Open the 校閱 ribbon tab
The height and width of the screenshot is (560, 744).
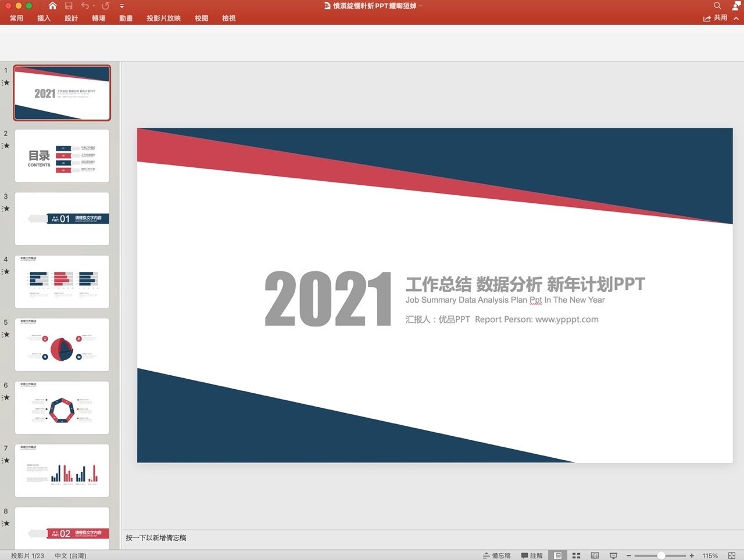tap(202, 18)
